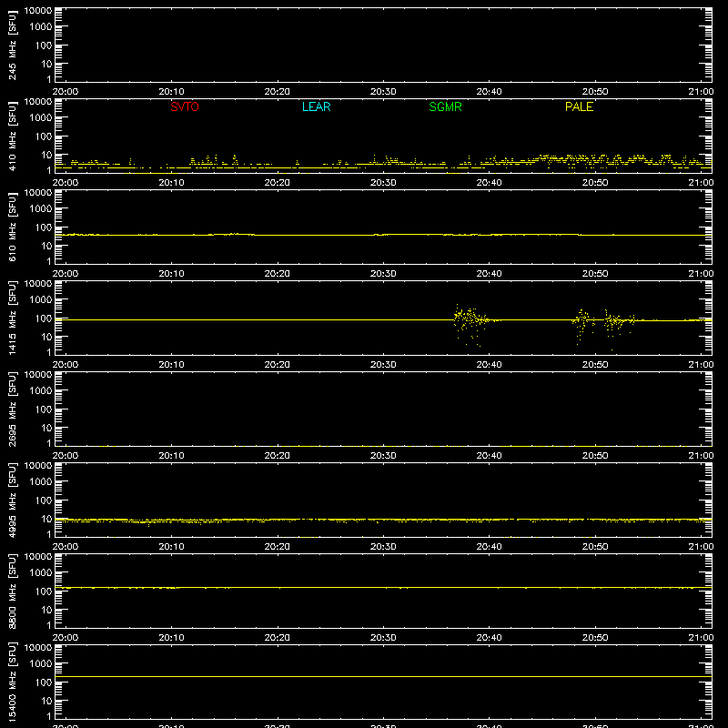Click the cyan LEAR station label
This screenshot has width=728, height=728.
pyautogui.click(x=316, y=106)
